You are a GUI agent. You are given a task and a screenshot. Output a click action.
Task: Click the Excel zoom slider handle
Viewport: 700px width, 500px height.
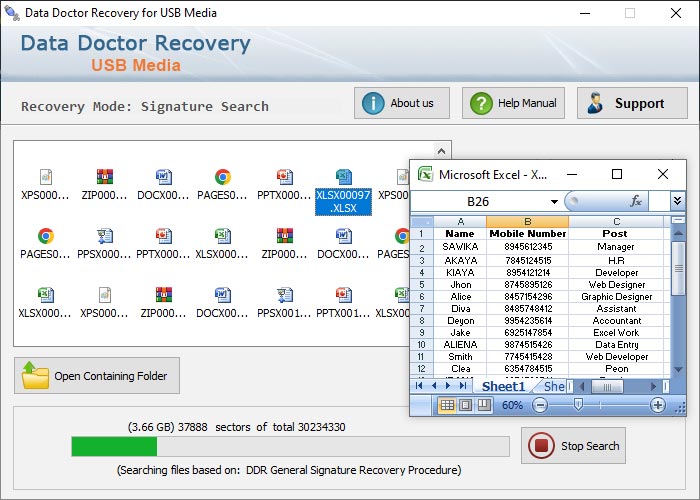(x=578, y=405)
